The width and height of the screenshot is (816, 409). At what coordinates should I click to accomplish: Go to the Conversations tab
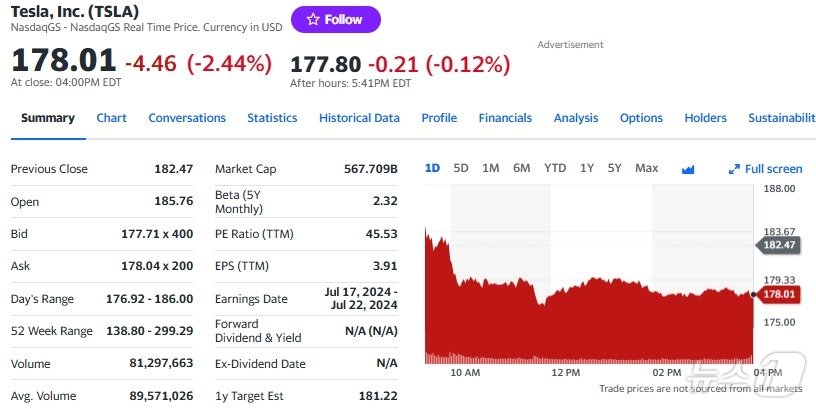pyautogui.click(x=187, y=118)
